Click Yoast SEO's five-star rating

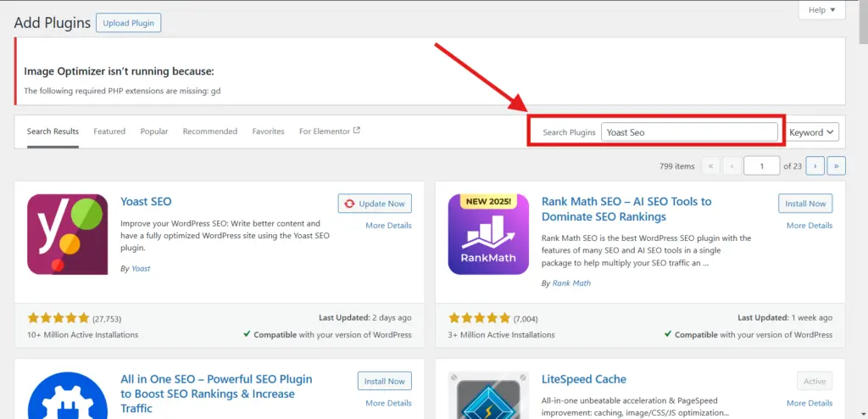coord(58,318)
